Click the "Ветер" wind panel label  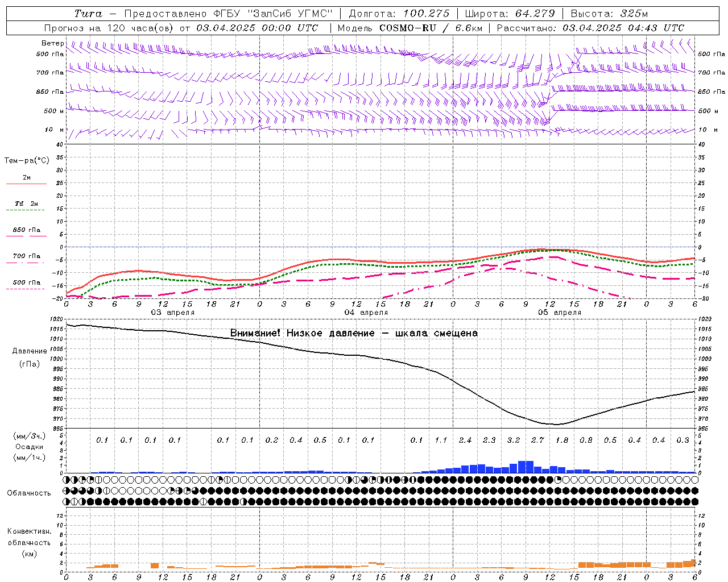tap(53, 43)
